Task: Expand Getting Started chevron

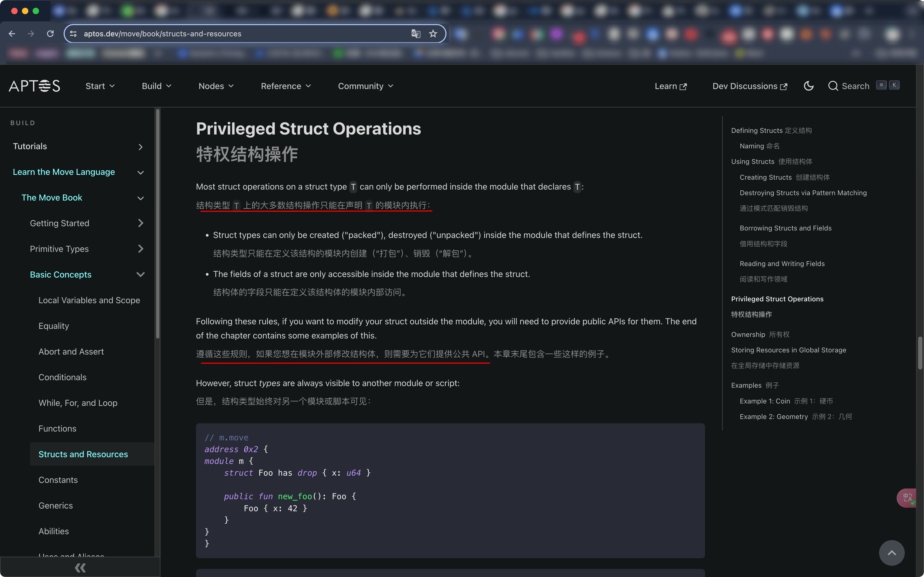Action: pos(140,223)
